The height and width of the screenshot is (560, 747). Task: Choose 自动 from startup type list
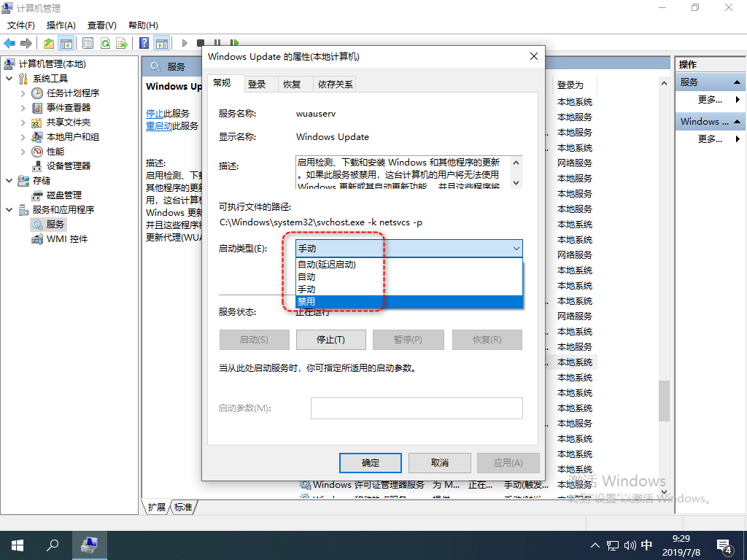[x=409, y=276]
